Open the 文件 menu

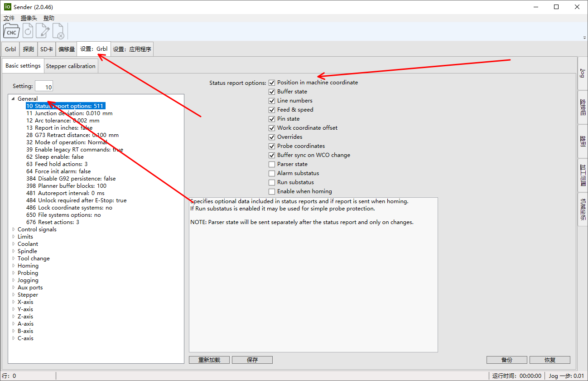[x=9, y=18]
